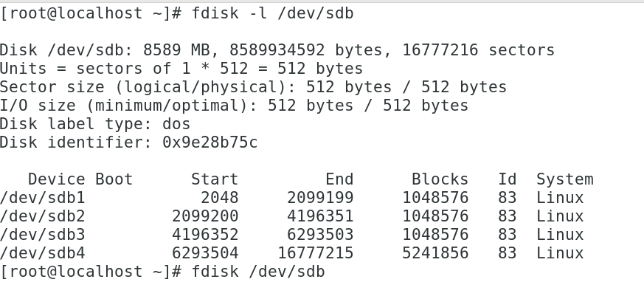Click the Blocks column header
Viewport: 644px width, 282px height.
[x=440, y=179]
